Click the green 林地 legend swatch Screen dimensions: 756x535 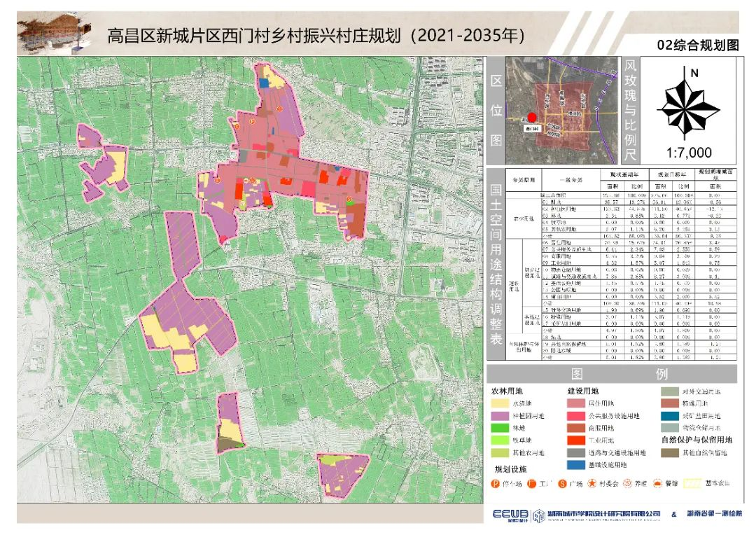500,429
